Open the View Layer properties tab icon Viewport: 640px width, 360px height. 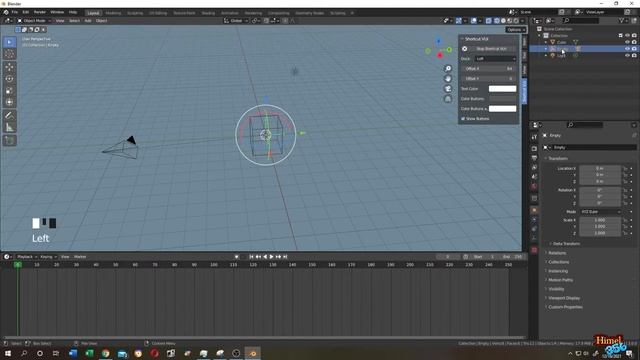534,167
